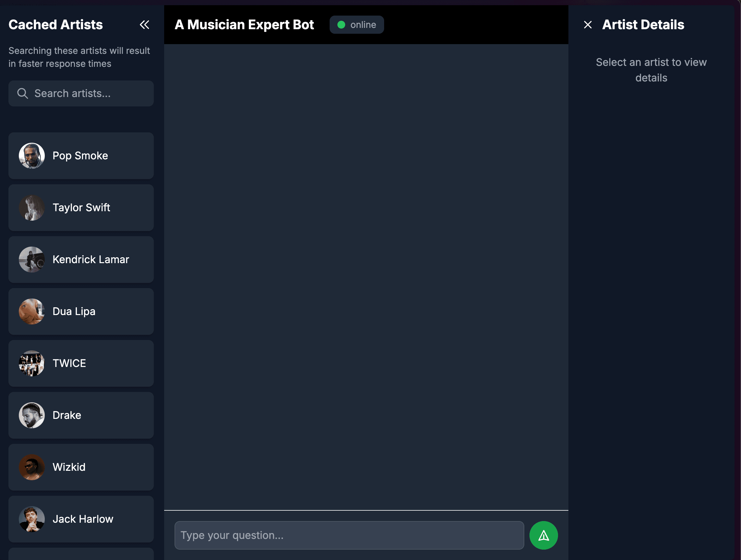This screenshot has height=560, width=741.
Task: Choose Dua Lipa from cached artists
Action: click(x=81, y=311)
